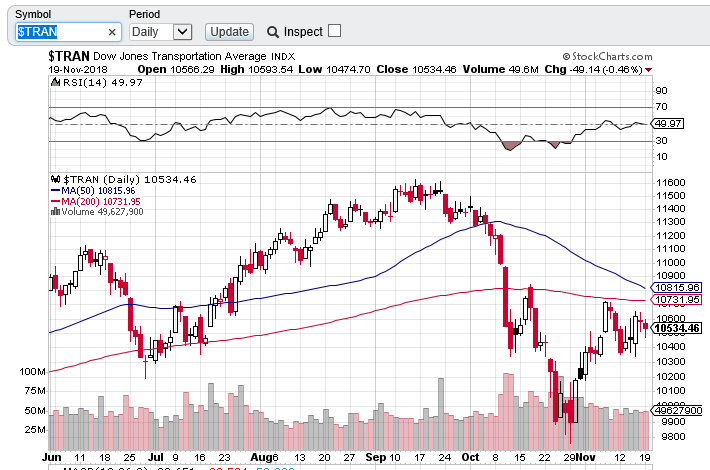
Task: Click the Sep month label on axis
Action: [x=376, y=457]
